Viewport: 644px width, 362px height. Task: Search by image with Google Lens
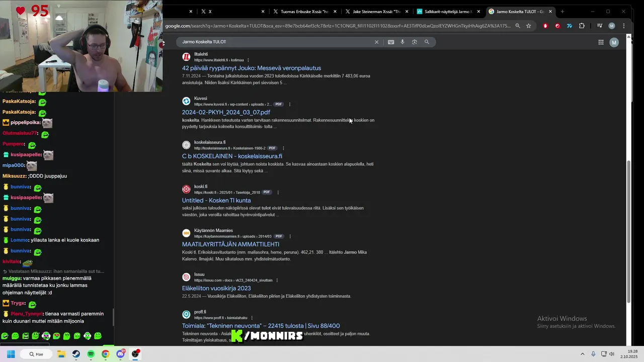(x=415, y=42)
